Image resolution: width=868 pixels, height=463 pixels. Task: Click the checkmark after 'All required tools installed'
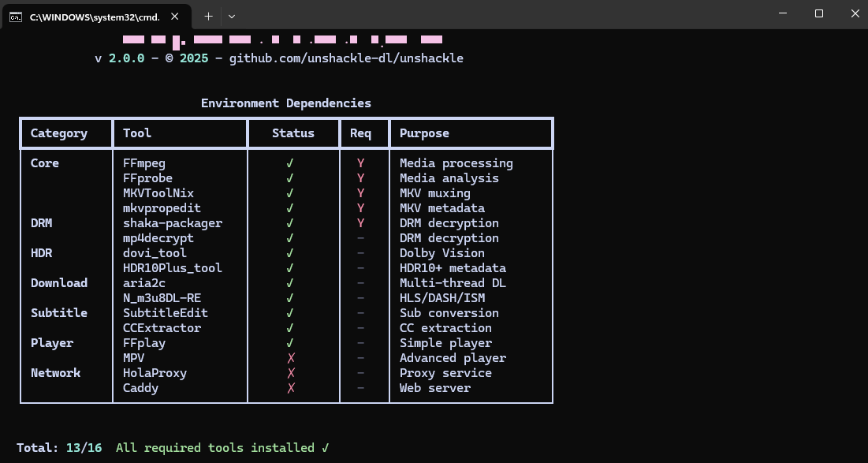coord(325,448)
